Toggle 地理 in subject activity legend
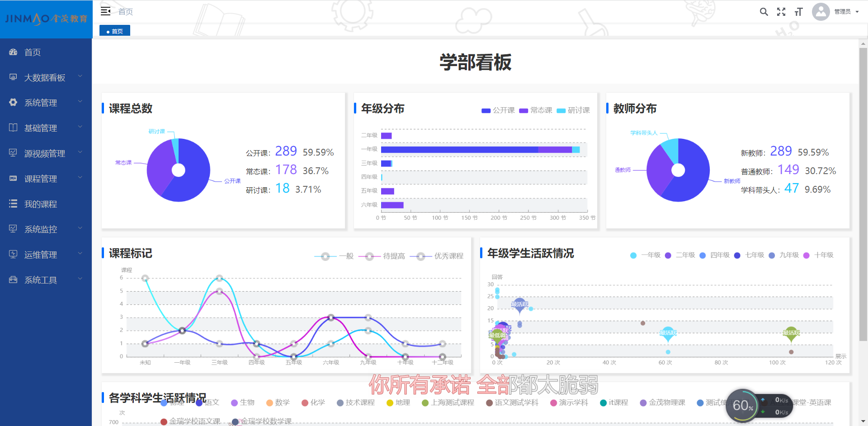The image size is (868, 426). click(x=398, y=402)
